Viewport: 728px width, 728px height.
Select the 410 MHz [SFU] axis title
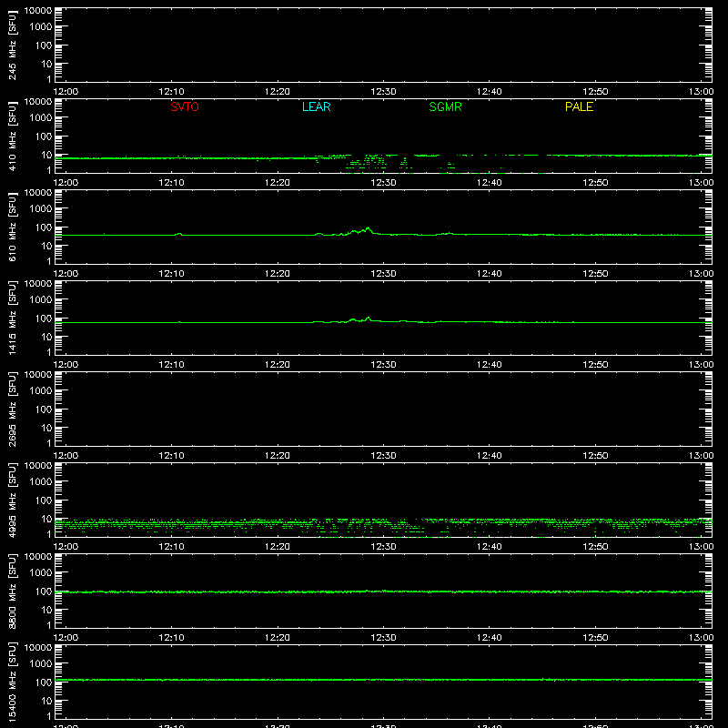(13, 136)
